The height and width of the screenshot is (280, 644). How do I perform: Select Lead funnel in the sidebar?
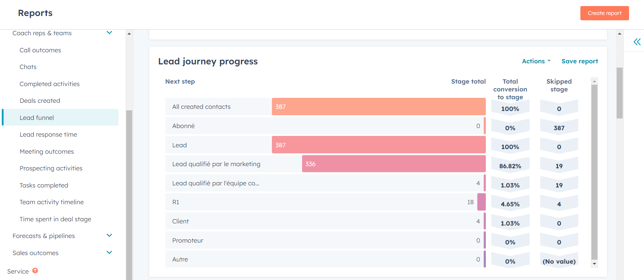coord(37,117)
